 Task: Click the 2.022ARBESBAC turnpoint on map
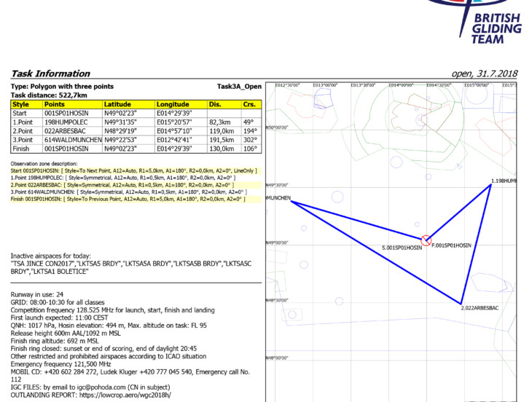[x=461, y=304]
